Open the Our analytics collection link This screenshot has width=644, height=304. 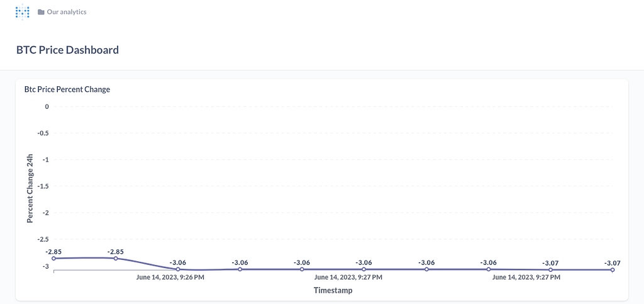coord(67,12)
